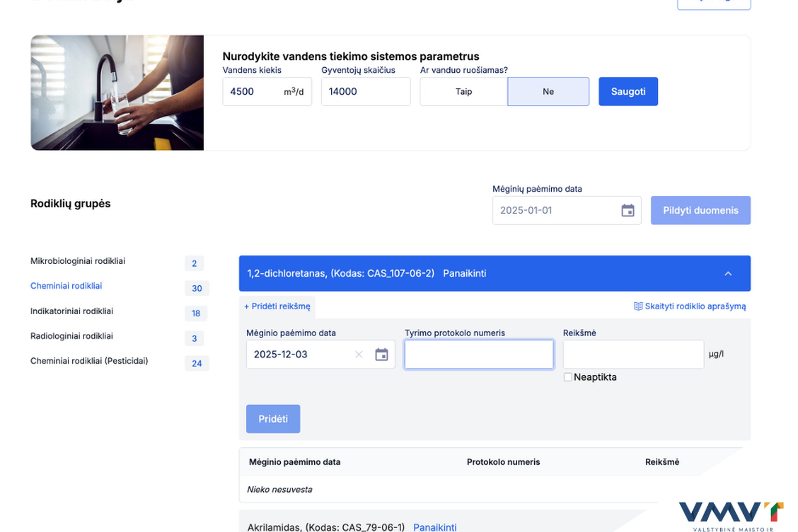Focus the Vandens kiekis input field

pyautogui.click(x=267, y=91)
